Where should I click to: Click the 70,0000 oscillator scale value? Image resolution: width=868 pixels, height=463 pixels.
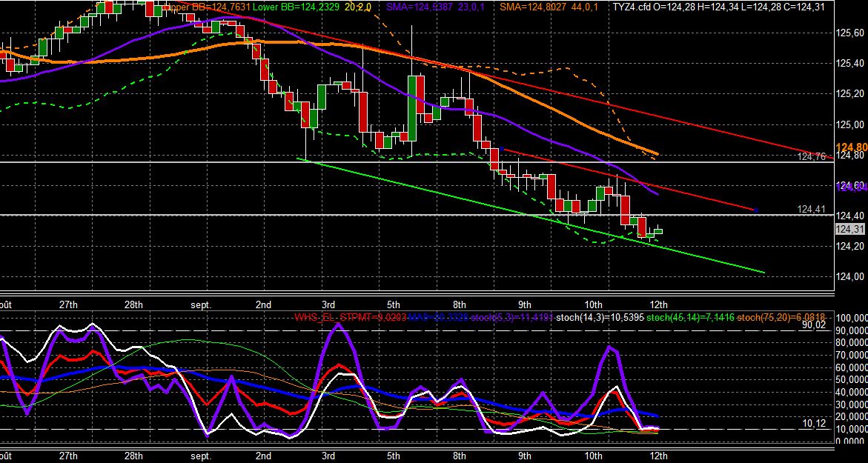[853, 356]
